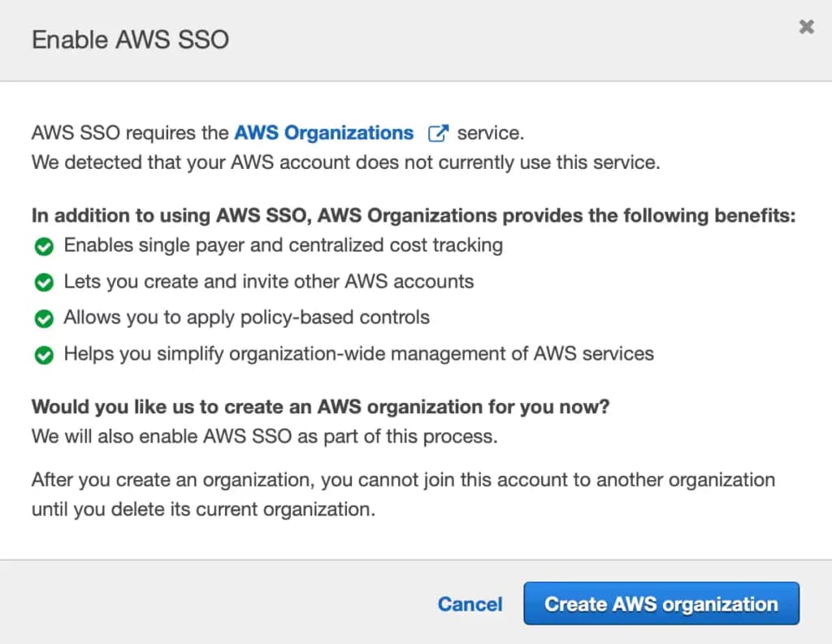832x644 pixels.
Task: Click the 'In addition to using AWS SSO' heading
Action: tap(413, 216)
